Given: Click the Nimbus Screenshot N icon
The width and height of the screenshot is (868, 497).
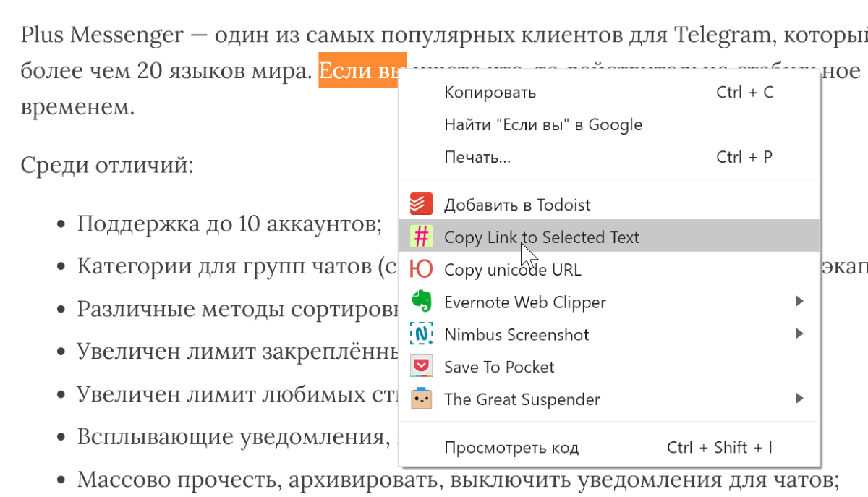Looking at the screenshot, I should tap(421, 334).
